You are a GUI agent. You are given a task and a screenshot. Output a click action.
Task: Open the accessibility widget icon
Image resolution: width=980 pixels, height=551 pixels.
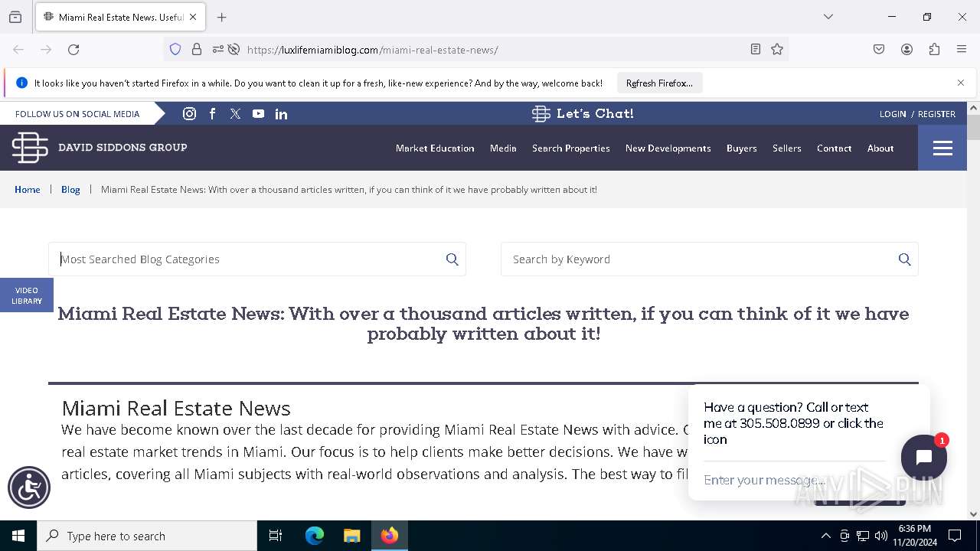[29, 487]
